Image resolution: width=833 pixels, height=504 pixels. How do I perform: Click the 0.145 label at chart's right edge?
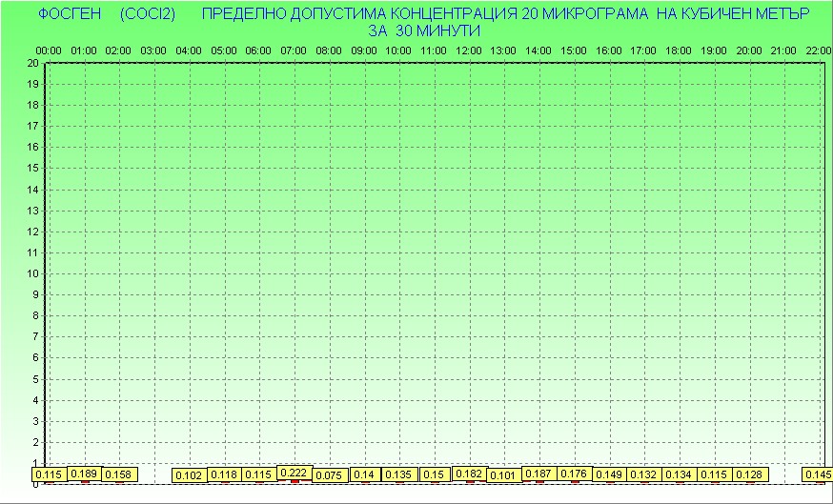tap(818, 474)
